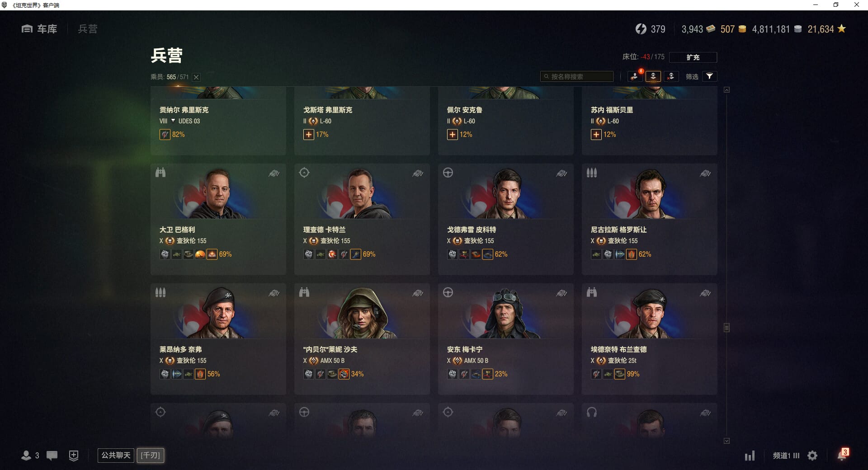Open the contacts list icon showing 3
Image resolution: width=868 pixels, height=470 pixels.
(x=30, y=456)
